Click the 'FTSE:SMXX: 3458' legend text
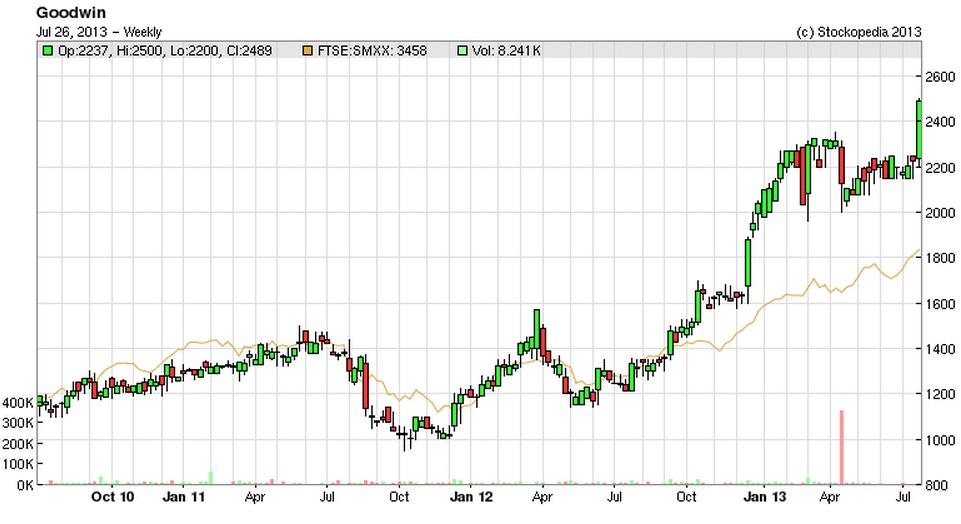961x524 pixels. pyautogui.click(x=372, y=51)
